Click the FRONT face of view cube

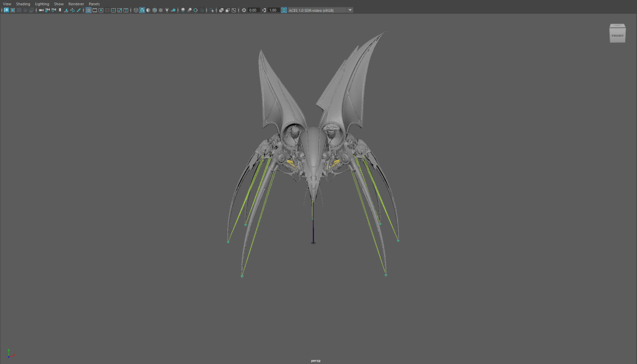[x=617, y=35]
